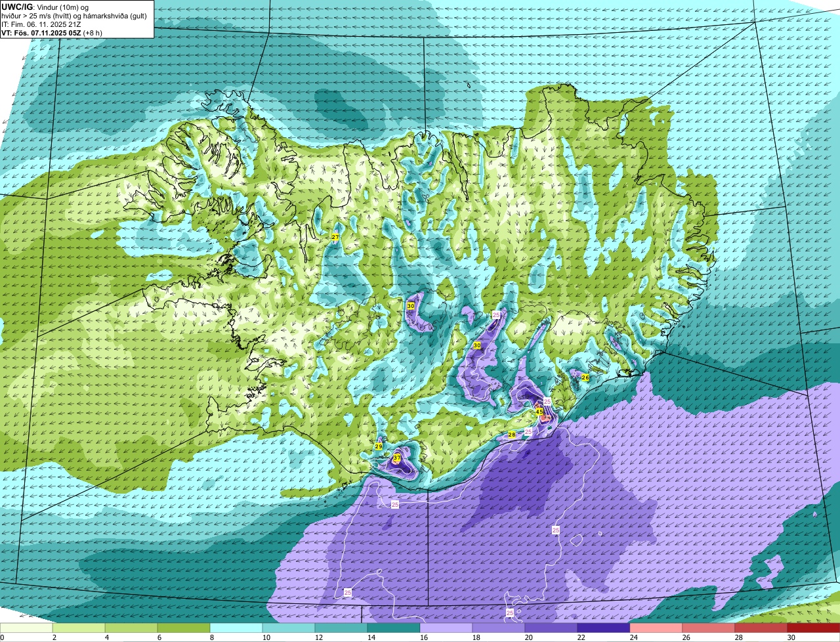Screen dimensions: 840x642
Task: Select the legend scale value 24
Action: point(633,637)
